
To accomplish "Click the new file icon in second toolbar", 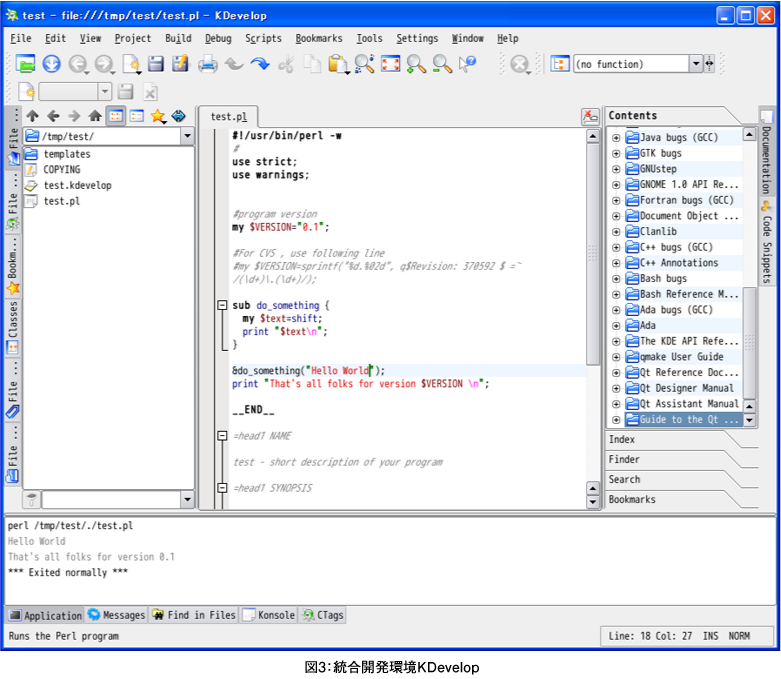I will pos(26,92).
